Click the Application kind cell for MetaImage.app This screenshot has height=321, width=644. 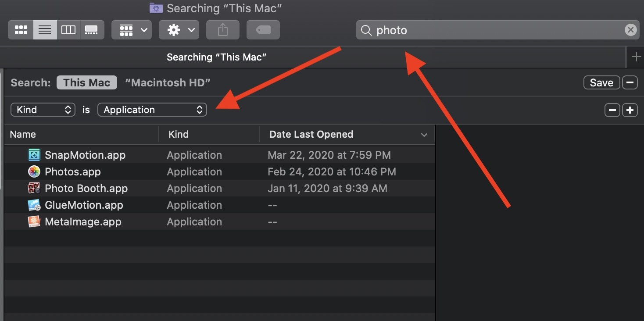pos(194,221)
